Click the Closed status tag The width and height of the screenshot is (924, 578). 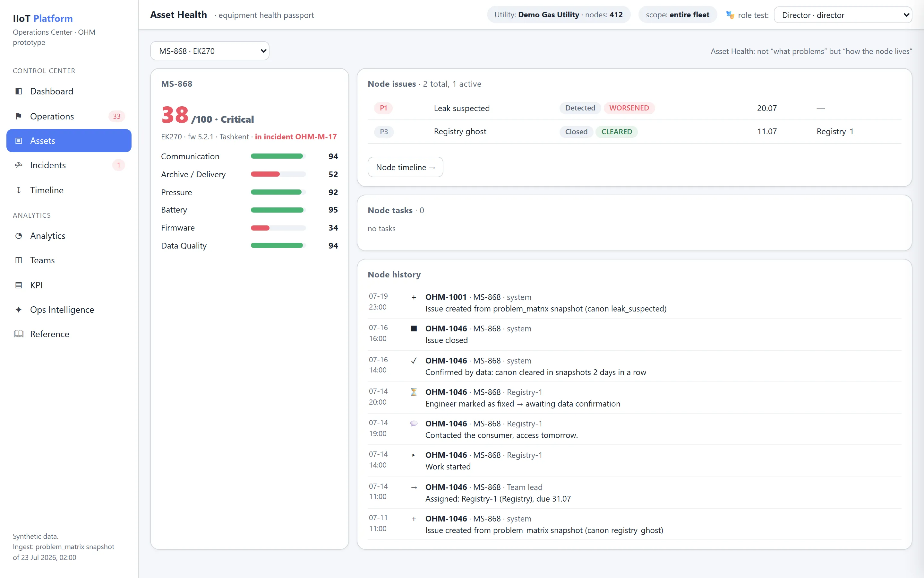point(576,132)
